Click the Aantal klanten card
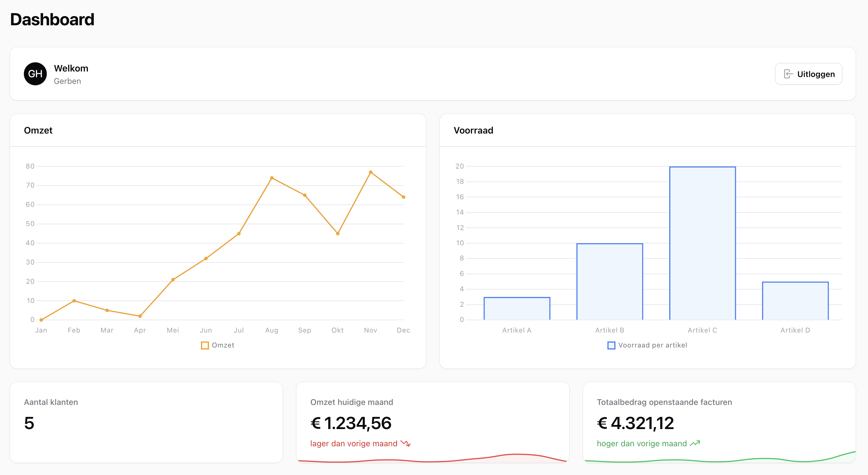 146,422
